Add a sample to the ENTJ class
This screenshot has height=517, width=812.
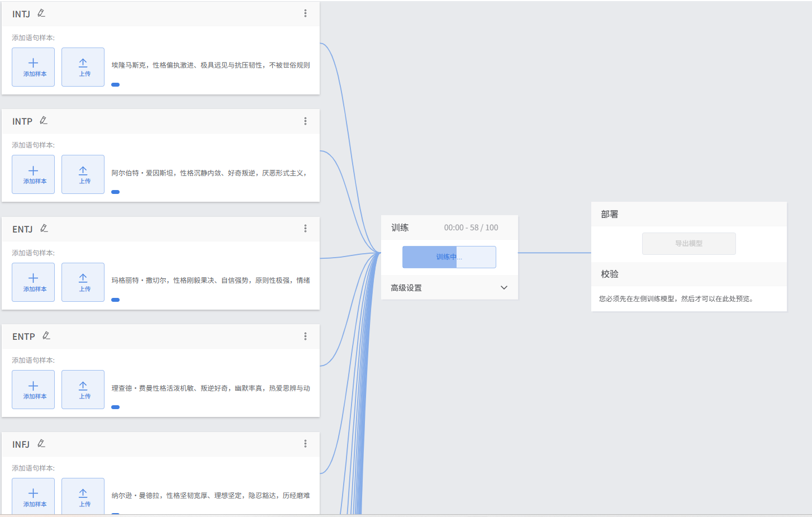34,282
